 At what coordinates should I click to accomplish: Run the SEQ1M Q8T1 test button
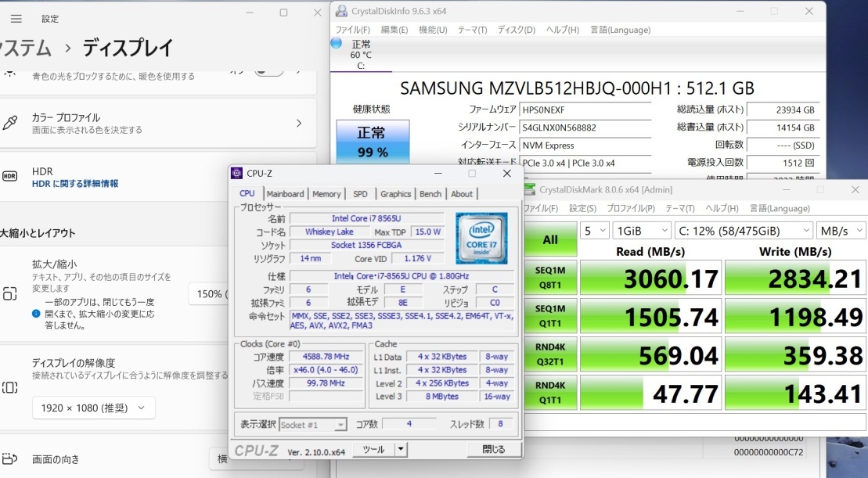tap(550, 278)
